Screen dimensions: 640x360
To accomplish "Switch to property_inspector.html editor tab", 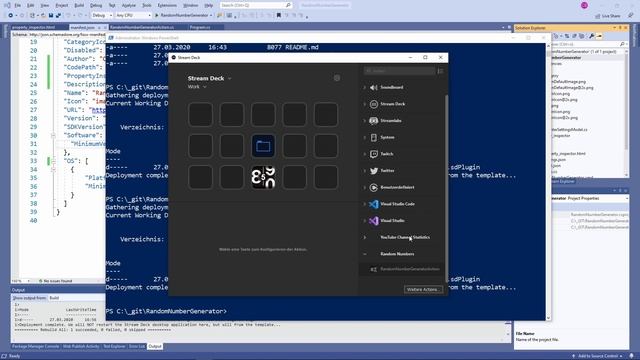I will (x=33, y=27).
